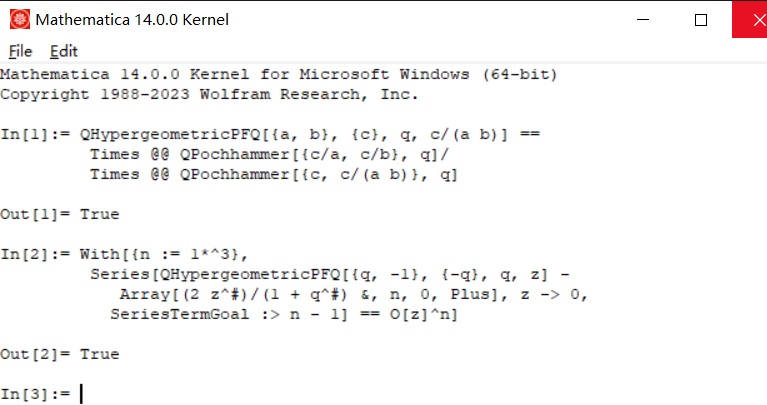
Task: Click the Array[(2 z^#)/(1 + q^#) expression line
Action: (353, 294)
